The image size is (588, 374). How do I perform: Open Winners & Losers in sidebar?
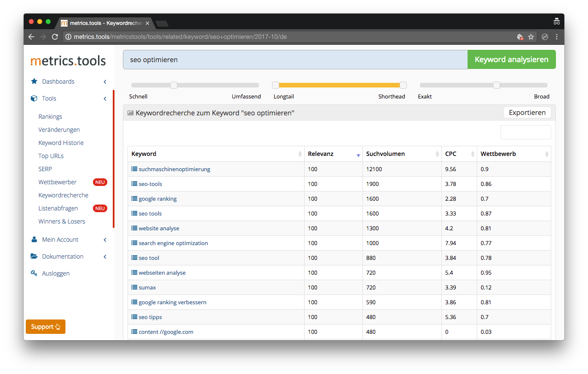[x=62, y=221]
